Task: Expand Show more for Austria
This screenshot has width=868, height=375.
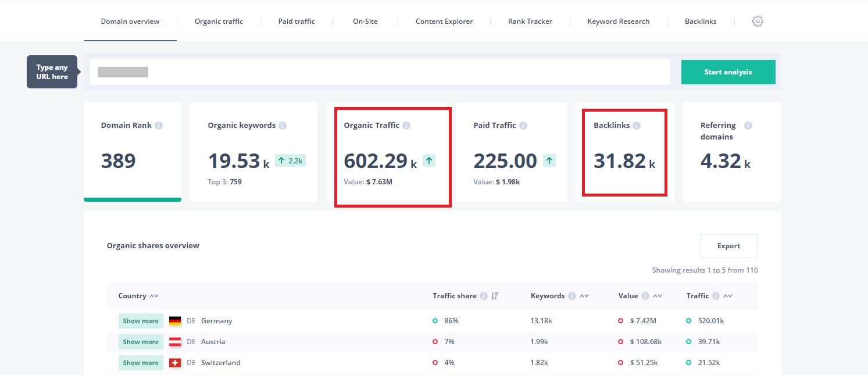Action: coord(141,342)
